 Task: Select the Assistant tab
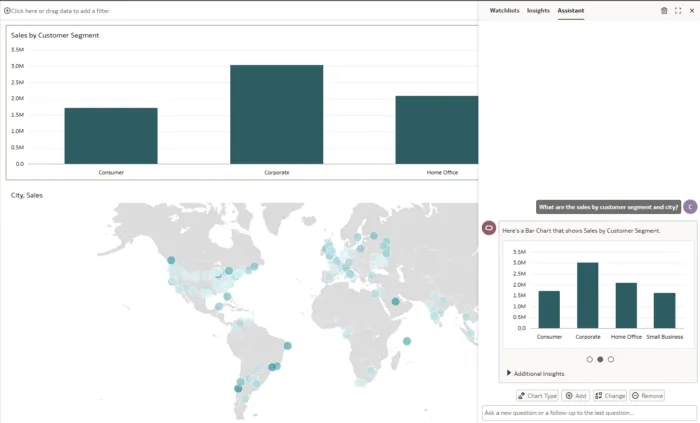tap(571, 11)
